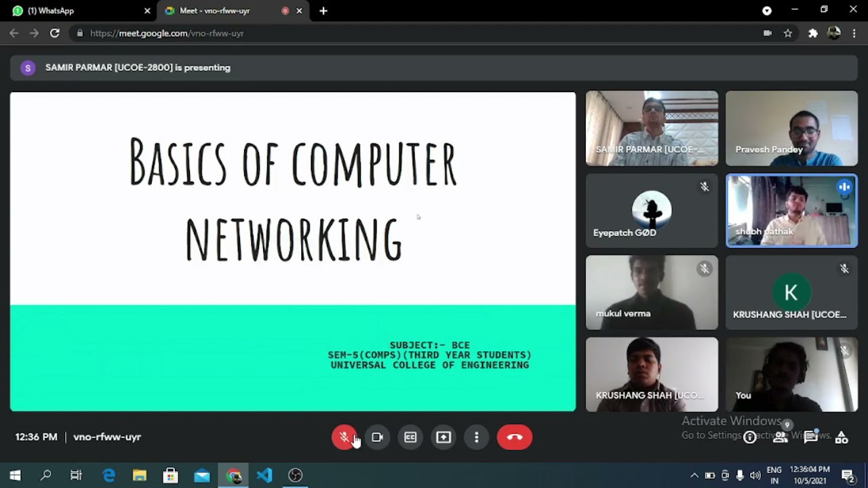Screen dimensions: 868x488
Task: Open the more options three-dot menu
Action: pyautogui.click(x=477, y=437)
